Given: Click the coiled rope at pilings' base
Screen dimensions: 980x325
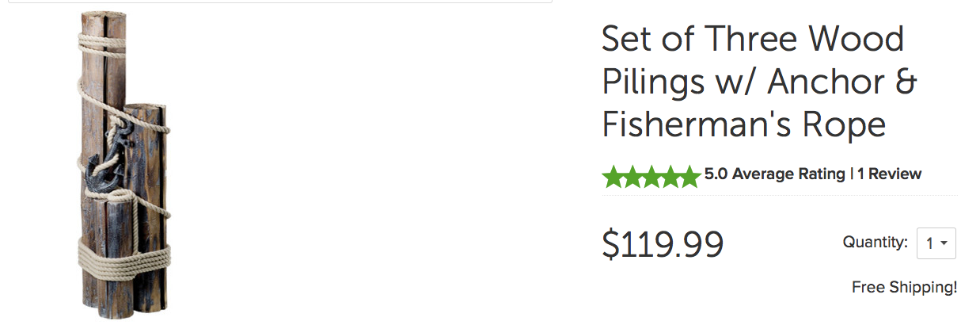Looking at the screenshot, I should pyautogui.click(x=123, y=255).
